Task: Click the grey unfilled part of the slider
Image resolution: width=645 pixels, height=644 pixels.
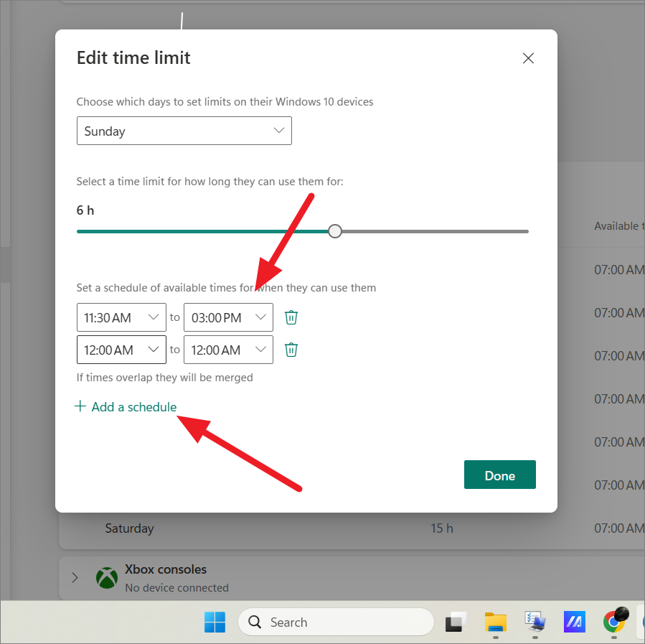Action: 435,232
